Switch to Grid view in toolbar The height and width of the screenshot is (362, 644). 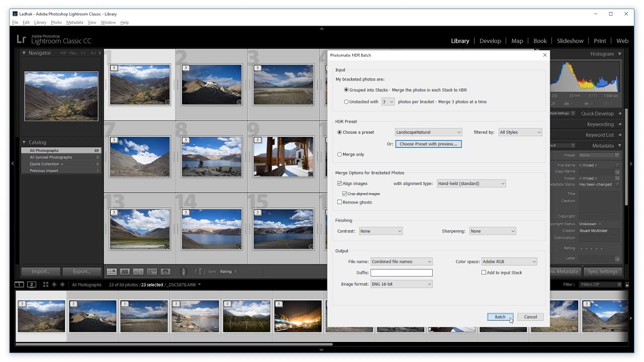point(112,271)
